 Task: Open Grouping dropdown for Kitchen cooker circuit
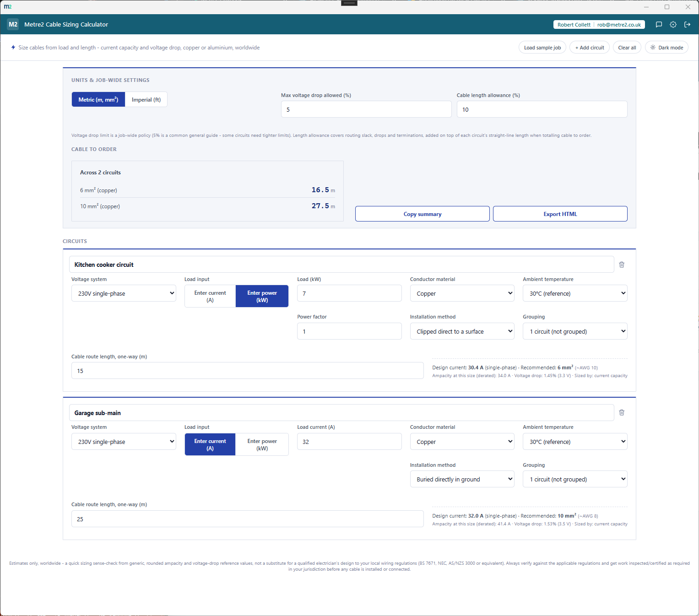click(x=575, y=331)
